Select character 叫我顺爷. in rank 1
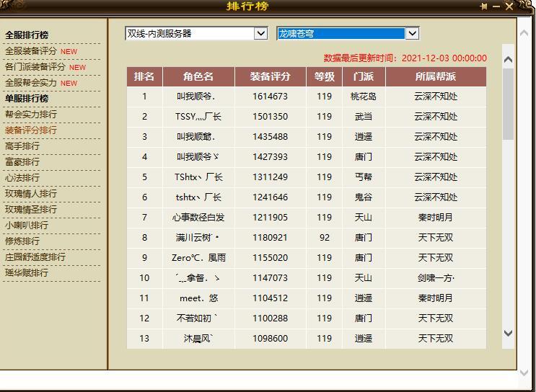 [x=196, y=97]
